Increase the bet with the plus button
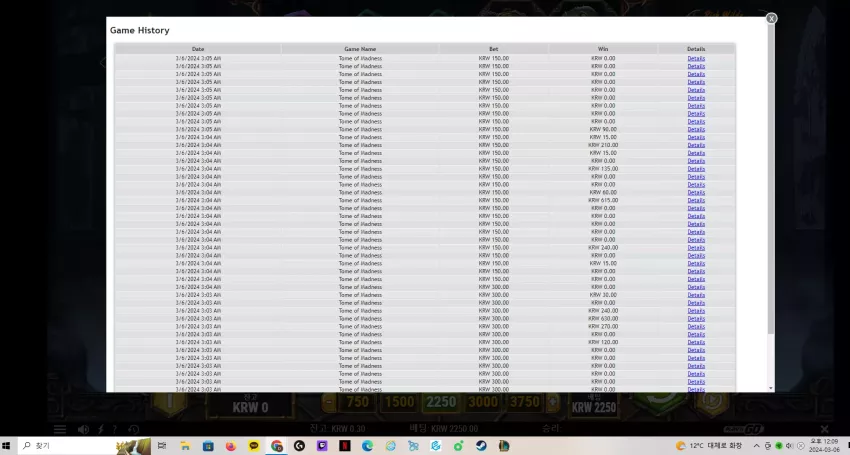 553,402
